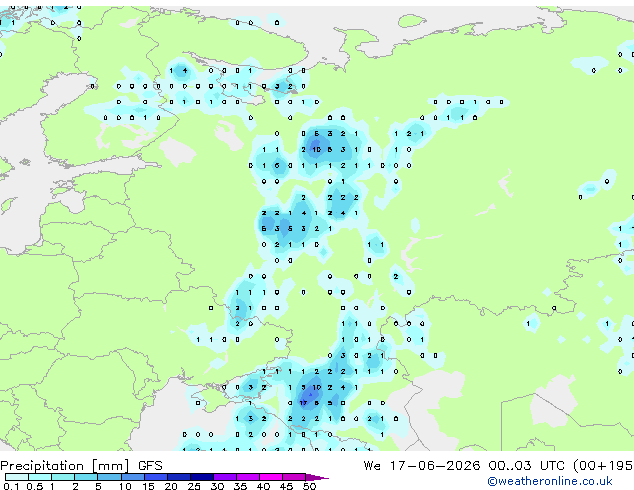Click the 5–10 mm legend color box
This screenshot has height=490, width=634.
point(109,477)
